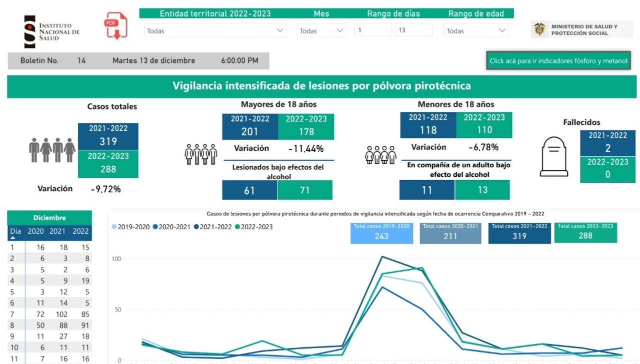Click the Ministerio de Salud coat of arms icon
Screen dimensions: 640x364
coord(539,28)
